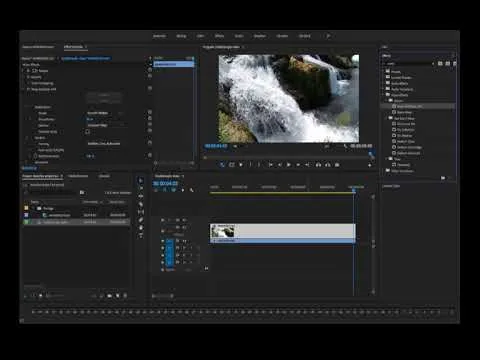The height and width of the screenshot is (360, 480).
Task: Switch to the Effect Controls tab
Action: coord(74,47)
